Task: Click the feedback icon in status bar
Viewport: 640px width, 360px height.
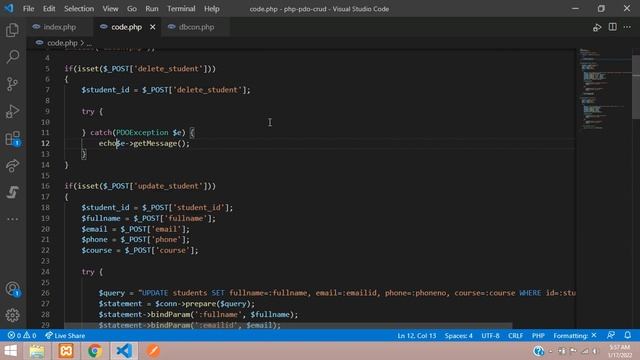Action: click(x=611, y=335)
